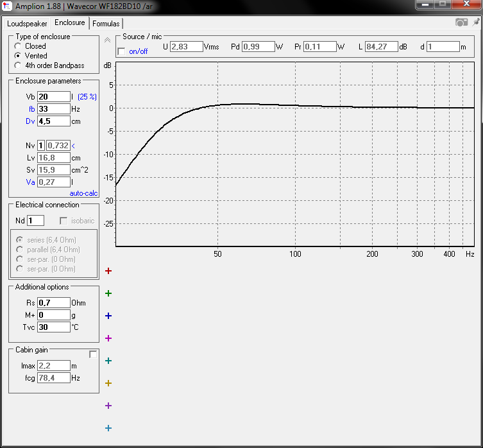Click the fcg frequency field
The width and height of the screenshot is (483, 448).
54,377
